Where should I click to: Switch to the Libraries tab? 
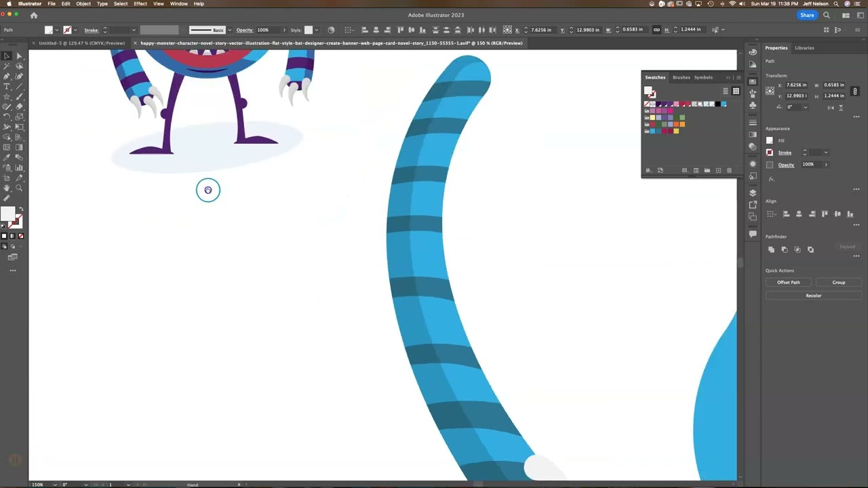point(804,48)
